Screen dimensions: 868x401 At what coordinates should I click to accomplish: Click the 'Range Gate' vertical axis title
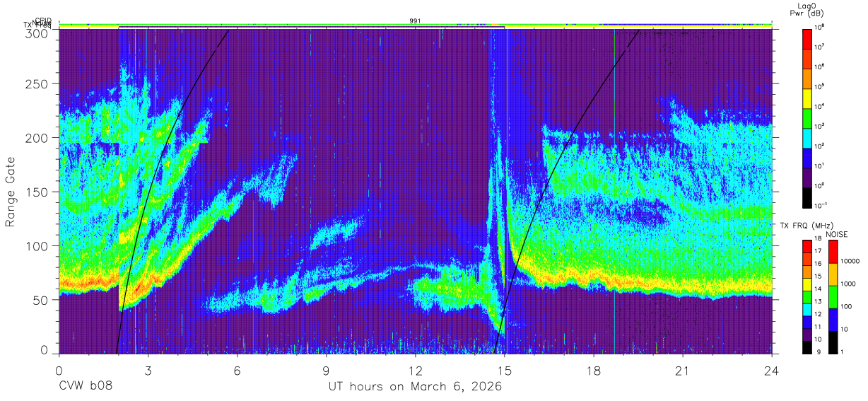[11, 192]
